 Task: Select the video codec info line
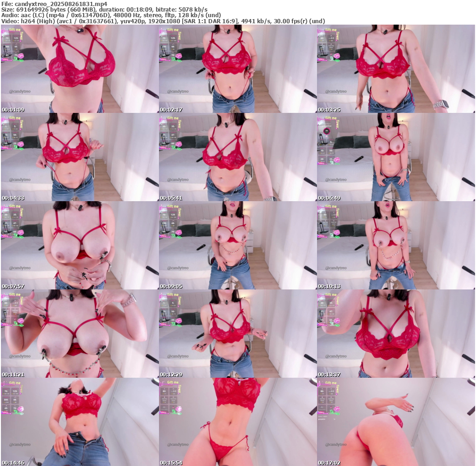(x=163, y=21)
